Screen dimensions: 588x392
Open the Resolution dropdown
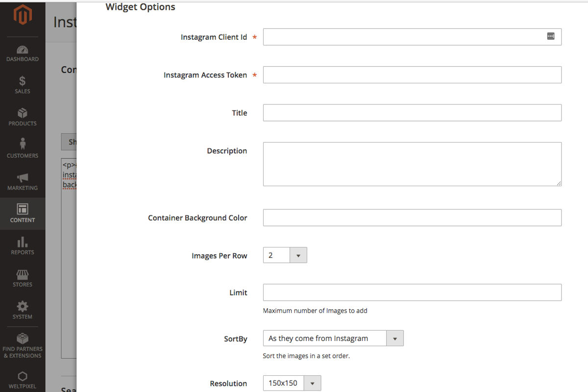[x=292, y=383]
